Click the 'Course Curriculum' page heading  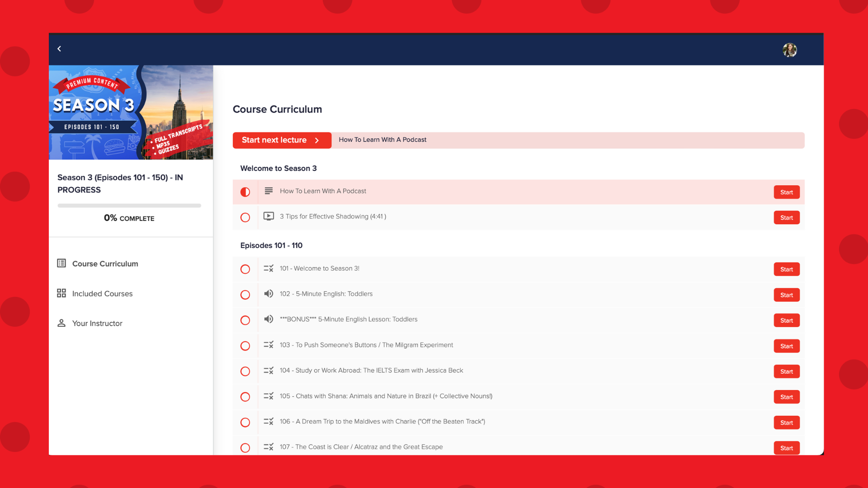click(277, 109)
